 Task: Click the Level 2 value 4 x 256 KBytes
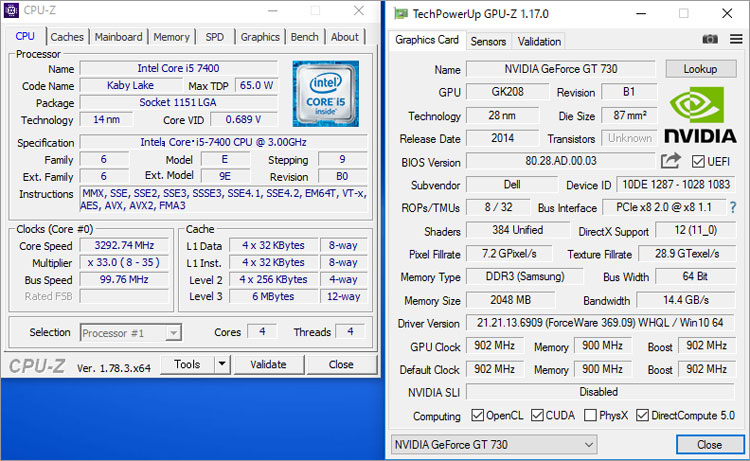click(x=273, y=279)
